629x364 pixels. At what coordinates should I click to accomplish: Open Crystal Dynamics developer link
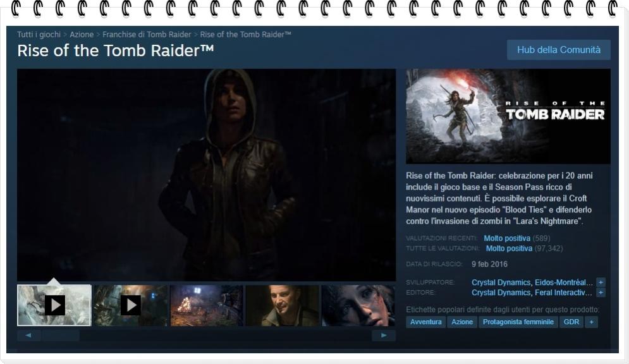point(501,282)
